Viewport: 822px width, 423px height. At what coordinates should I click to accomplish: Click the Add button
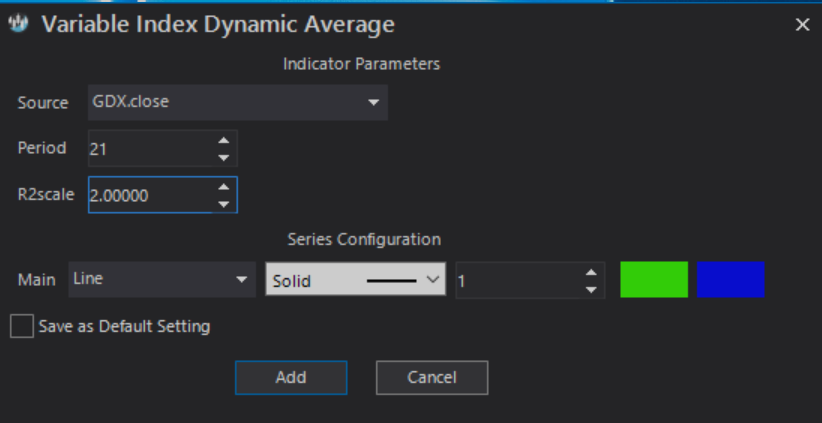pos(291,377)
